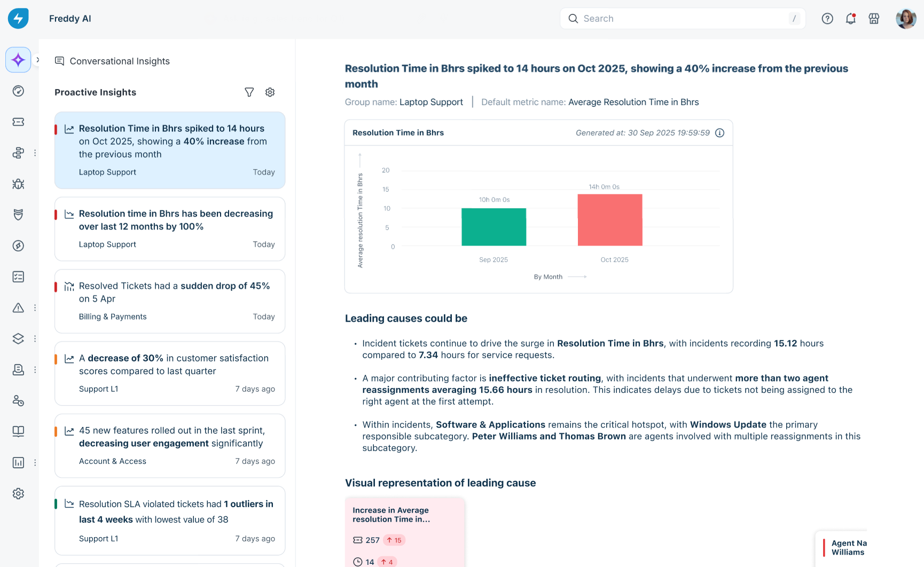Open Proactive Insights settings gear
924x567 pixels.
[270, 92]
